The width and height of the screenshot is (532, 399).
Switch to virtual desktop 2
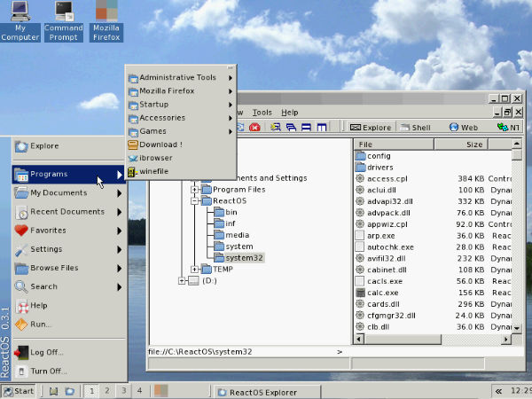[x=106, y=390]
